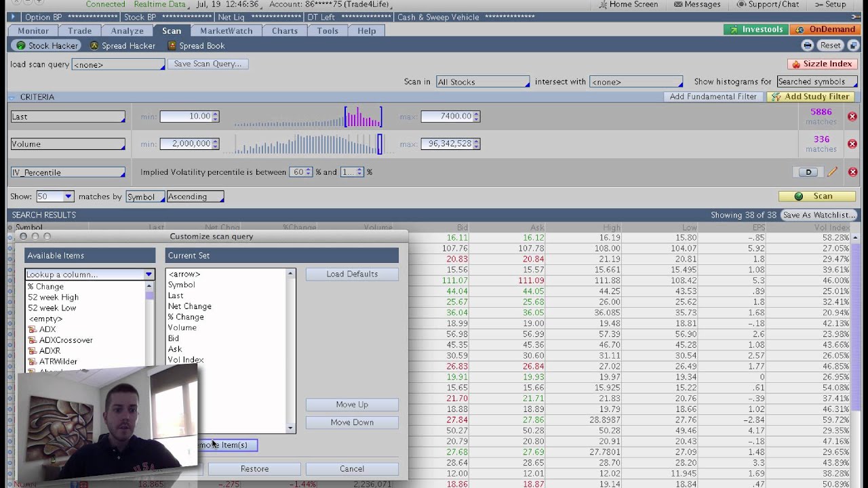Open the Volume criteria type dropdown
This screenshot has width=868, height=488.
pyautogui.click(x=68, y=144)
